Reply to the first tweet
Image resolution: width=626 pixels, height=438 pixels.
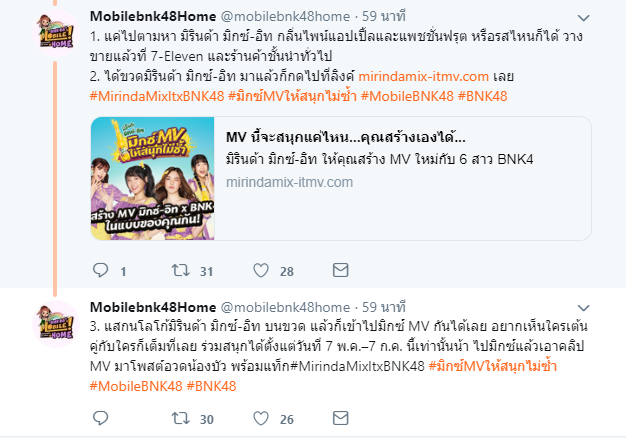coord(100,270)
